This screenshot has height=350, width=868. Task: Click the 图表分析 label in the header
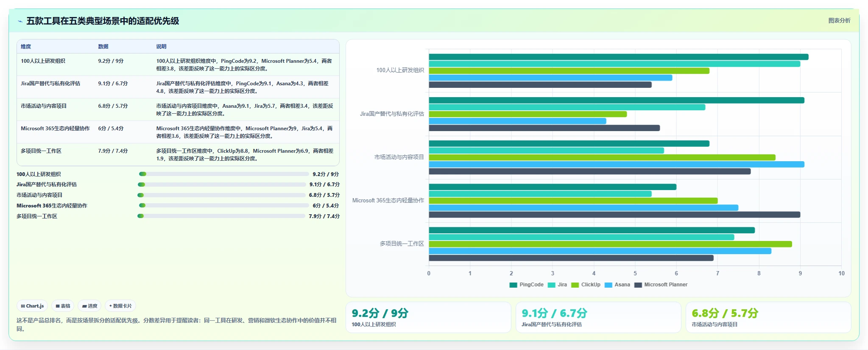(839, 20)
